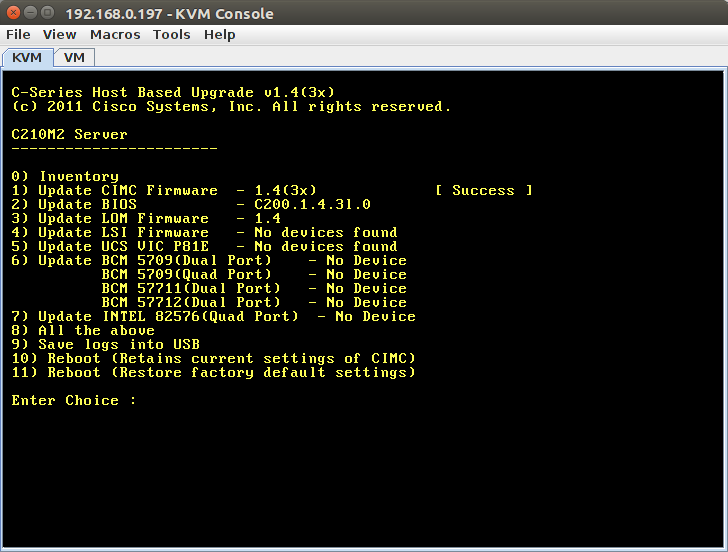Viewport: 728px width, 552px height.
Task: Click the 'Update INTEL 82576(Quad Port)' line
Action: coord(214,317)
